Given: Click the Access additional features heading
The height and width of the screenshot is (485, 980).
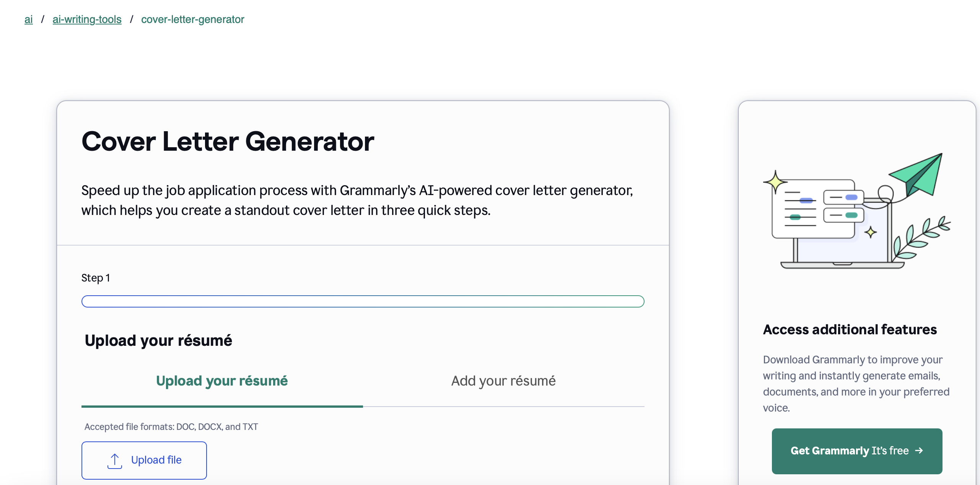Looking at the screenshot, I should (850, 330).
